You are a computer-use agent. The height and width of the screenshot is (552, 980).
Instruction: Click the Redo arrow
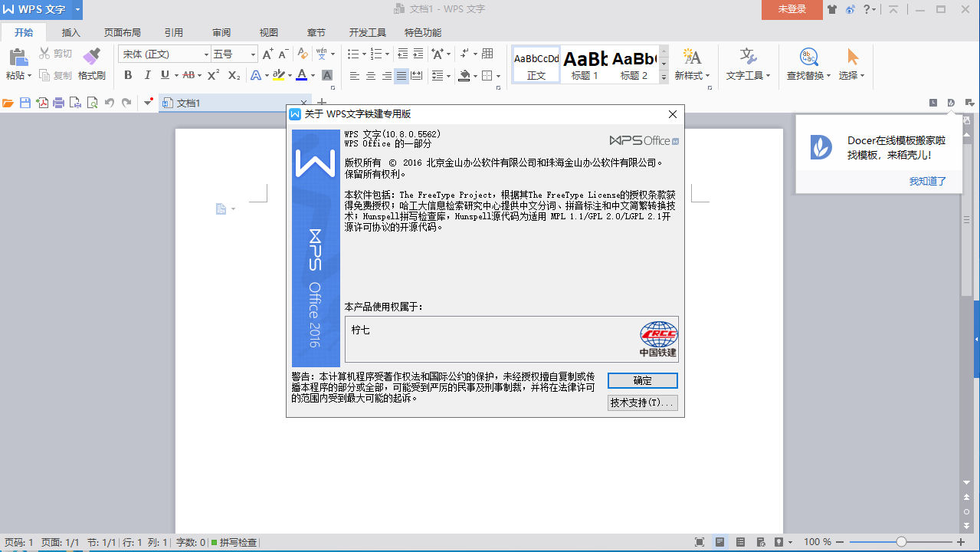pos(126,103)
